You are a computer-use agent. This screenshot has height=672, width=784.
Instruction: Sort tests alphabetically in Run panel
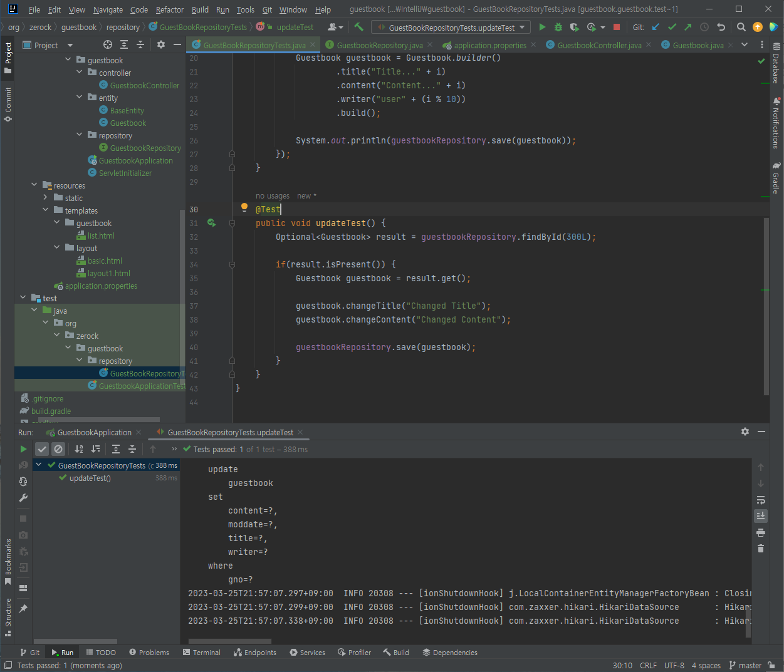coord(79,449)
